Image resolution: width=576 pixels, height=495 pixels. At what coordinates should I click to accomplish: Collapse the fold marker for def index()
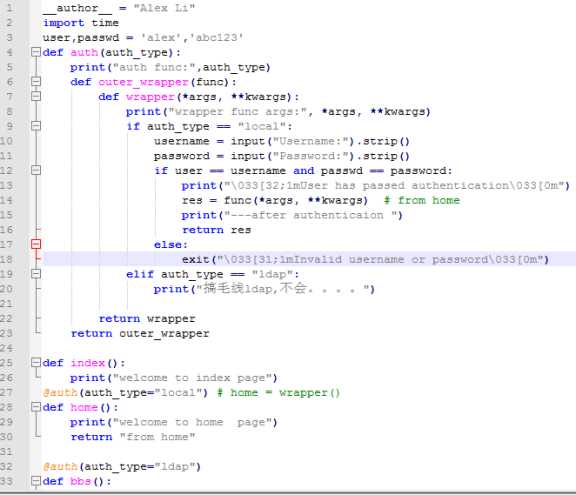coord(36,363)
